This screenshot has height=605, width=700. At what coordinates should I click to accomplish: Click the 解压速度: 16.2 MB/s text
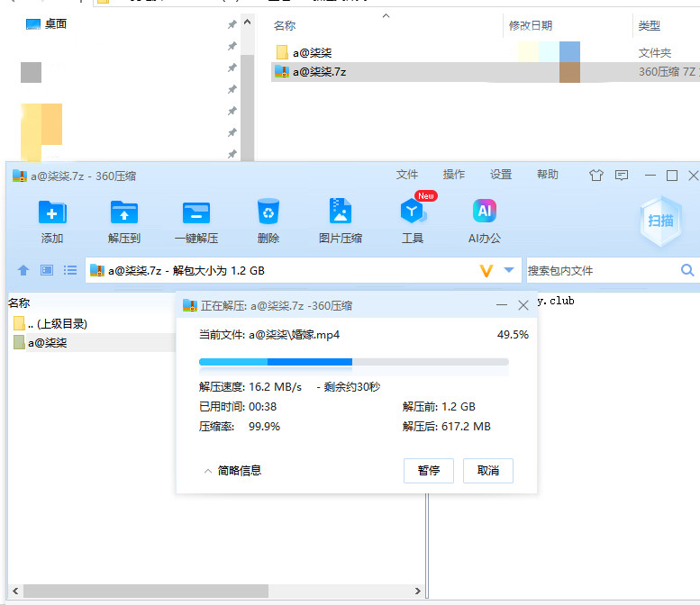coord(250,387)
